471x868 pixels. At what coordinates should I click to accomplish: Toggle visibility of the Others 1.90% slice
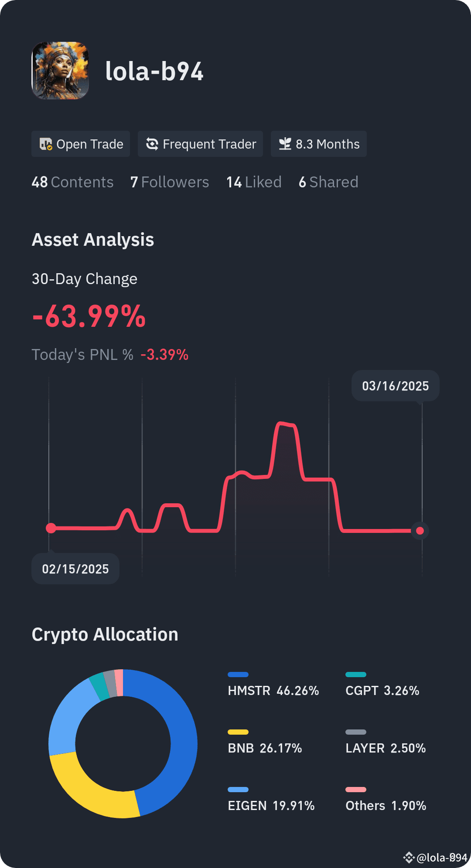[386, 806]
